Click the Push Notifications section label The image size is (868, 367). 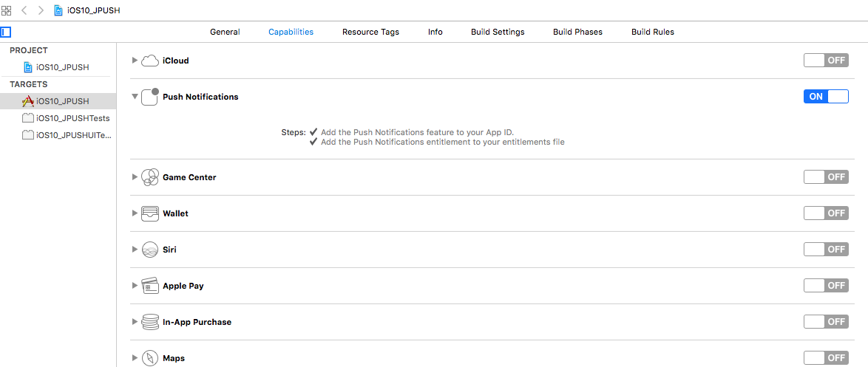click(x=200, y=97)
